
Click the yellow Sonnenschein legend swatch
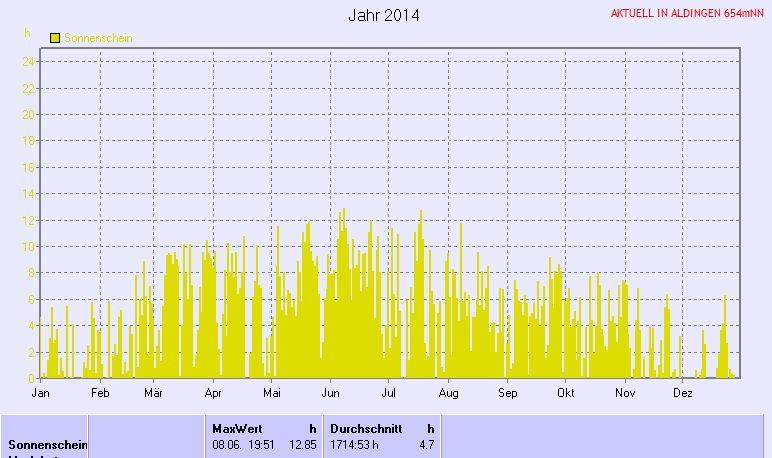(x=55, y=38)
